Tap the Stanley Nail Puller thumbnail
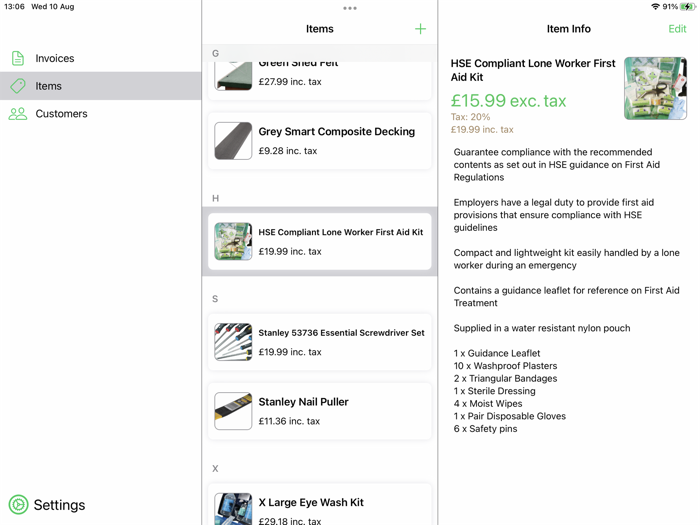 point(233,411)
